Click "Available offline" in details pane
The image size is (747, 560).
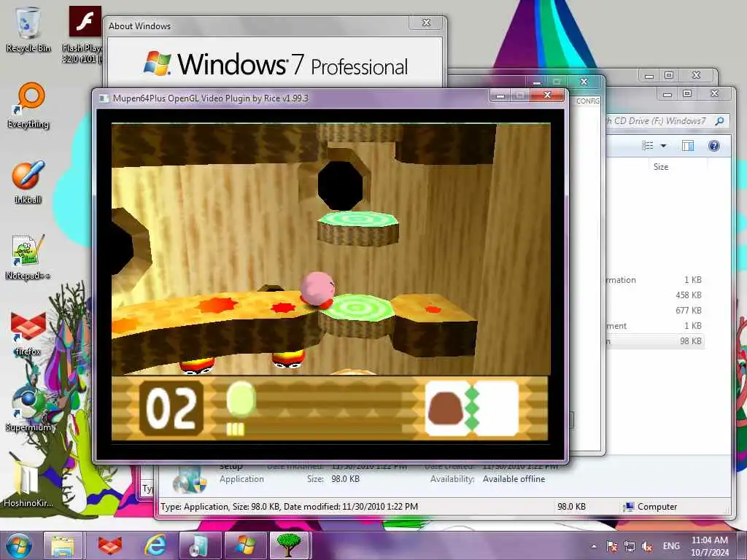(x=514, y=479)
